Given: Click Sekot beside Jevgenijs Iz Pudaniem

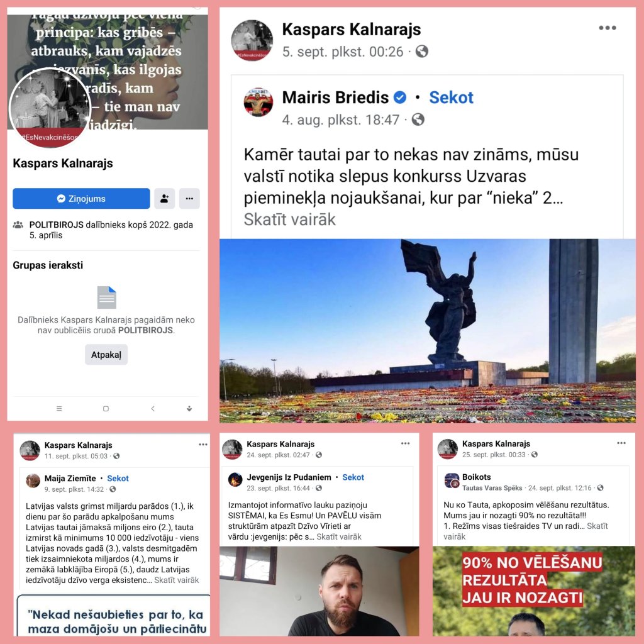Looking at the screenshot, I should pos(353,477).
